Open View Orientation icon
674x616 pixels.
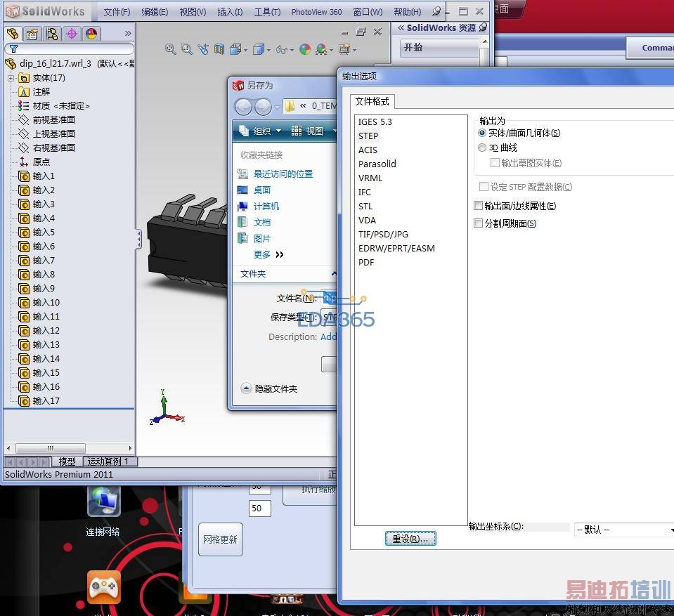(235, 49)
